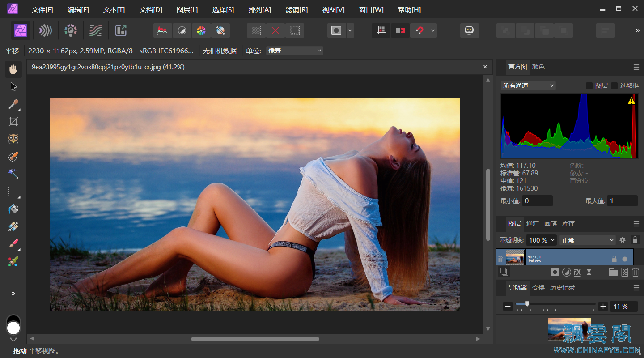The height and width of the screenshot is (358, 644).
Task: Switch to the 通道 tab
Action: coord(533,223)
